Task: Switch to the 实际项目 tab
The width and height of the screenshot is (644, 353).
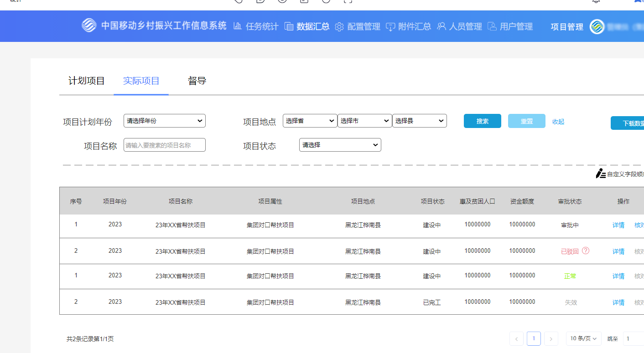Action: 141,81
